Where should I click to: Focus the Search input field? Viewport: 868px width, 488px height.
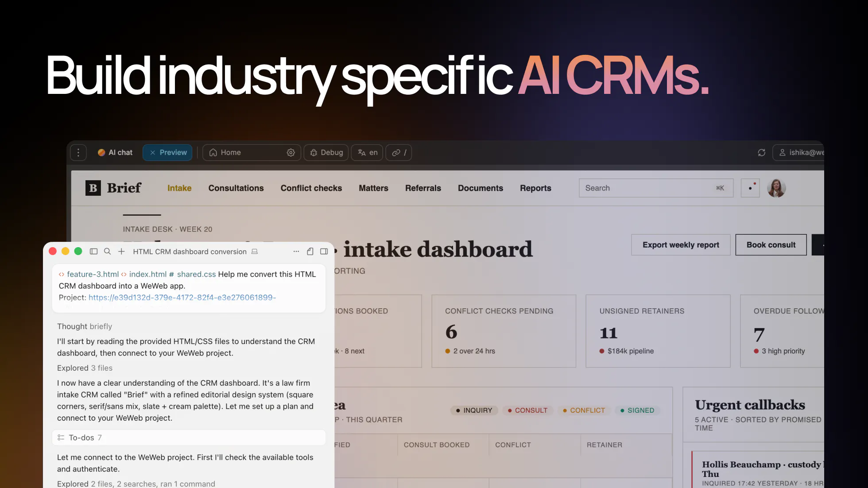click(x=656, y=188)
